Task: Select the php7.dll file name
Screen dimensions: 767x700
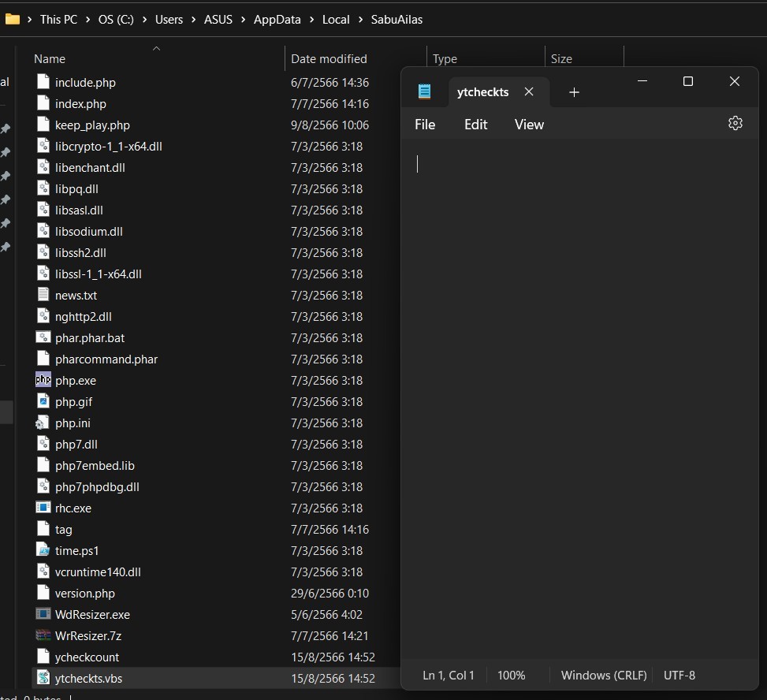Action: (76, 444)
